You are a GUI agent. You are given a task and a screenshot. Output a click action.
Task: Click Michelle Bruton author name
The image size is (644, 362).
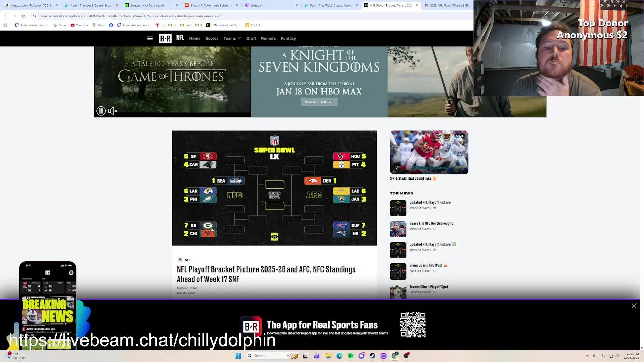coord(187,288)
